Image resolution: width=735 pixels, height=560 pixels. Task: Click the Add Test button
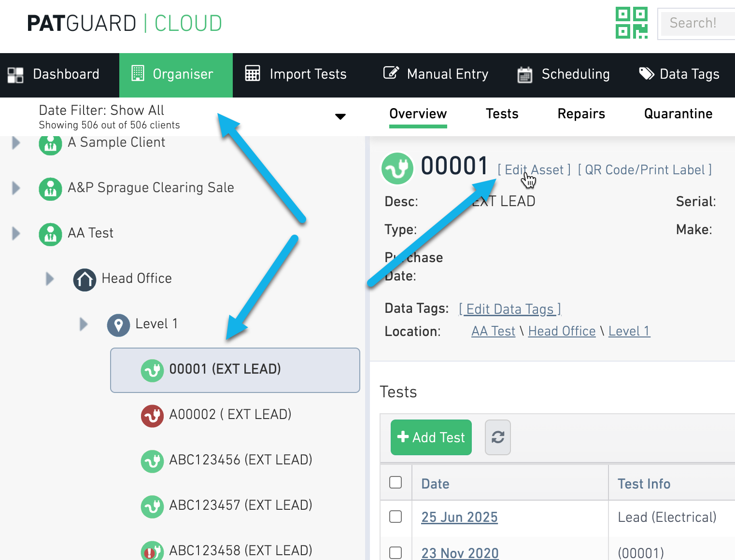[x=431, y=437]
